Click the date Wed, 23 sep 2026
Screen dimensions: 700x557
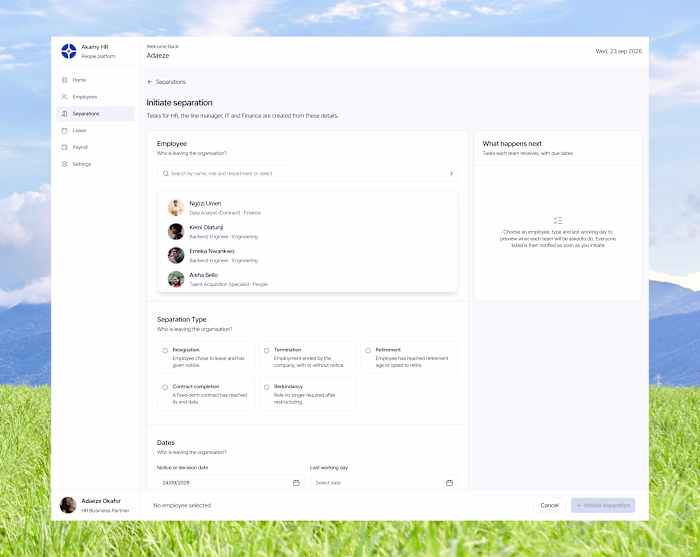619,51
